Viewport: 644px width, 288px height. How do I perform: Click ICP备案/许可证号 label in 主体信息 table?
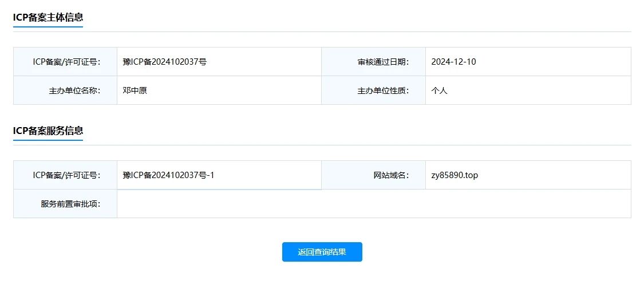[x=67, y=62]
